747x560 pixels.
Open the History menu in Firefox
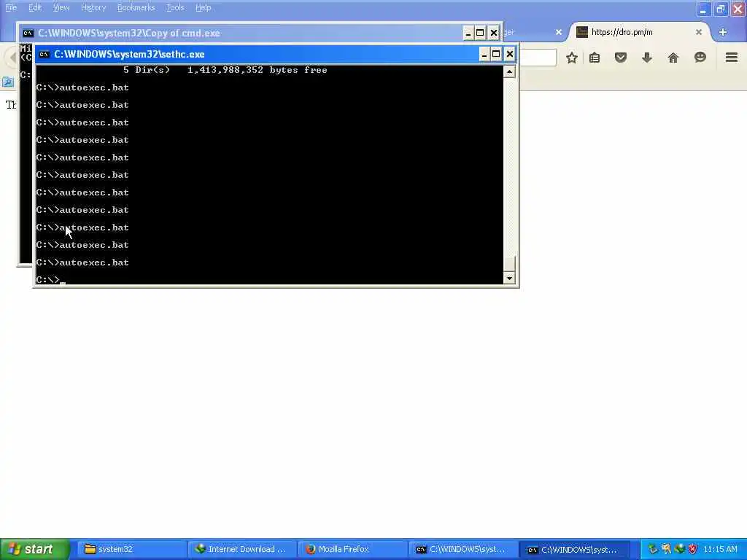[x=93, y=7]
